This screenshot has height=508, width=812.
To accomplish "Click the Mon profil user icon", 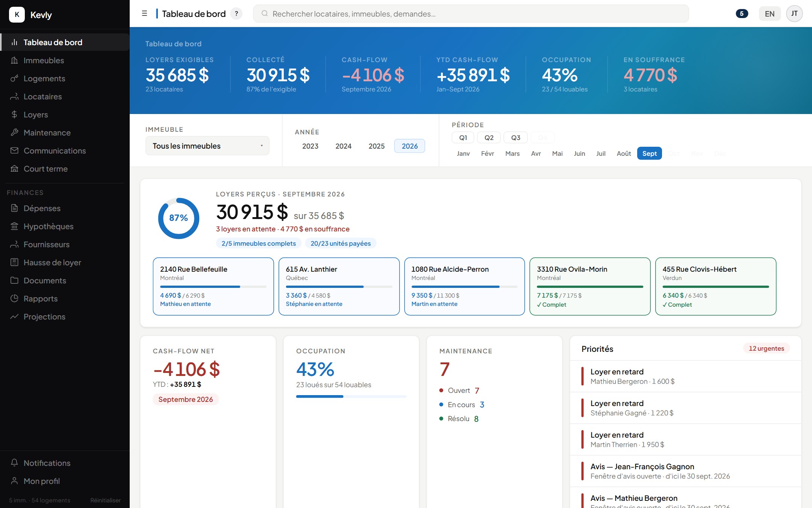I will (14, 481).
